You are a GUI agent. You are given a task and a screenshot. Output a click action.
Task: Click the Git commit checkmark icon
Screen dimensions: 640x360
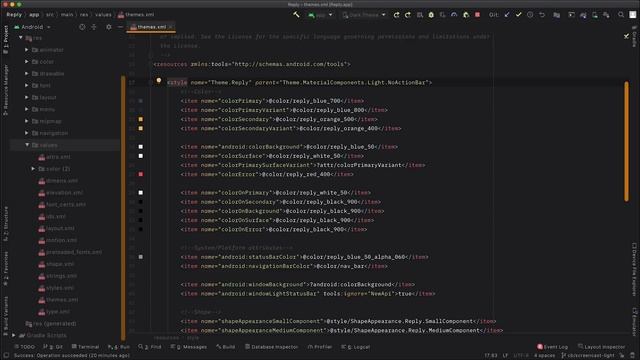tap(518, 15)
